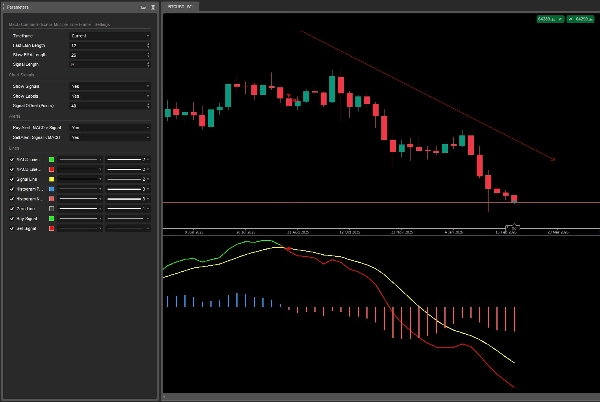600x402 pixels.
Task: Open line width dropdown for blue Histogram row
Action: click(128, 189)
